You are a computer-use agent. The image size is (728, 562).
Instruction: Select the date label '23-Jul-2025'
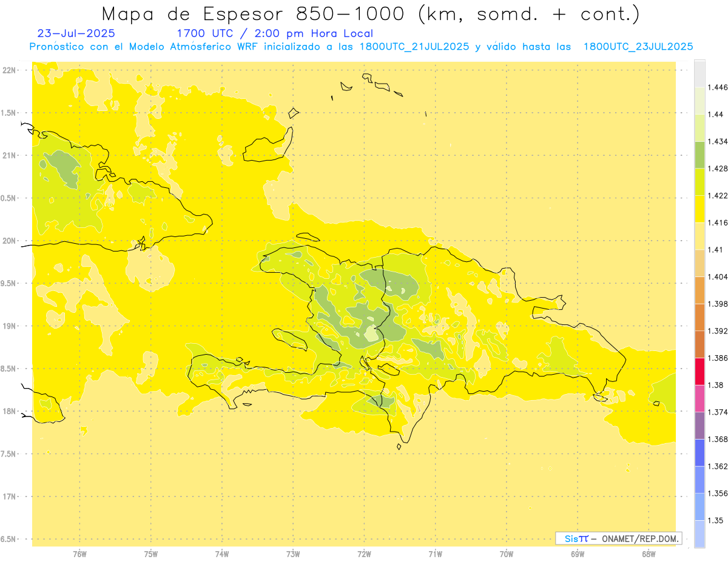(x=76, y=34)
